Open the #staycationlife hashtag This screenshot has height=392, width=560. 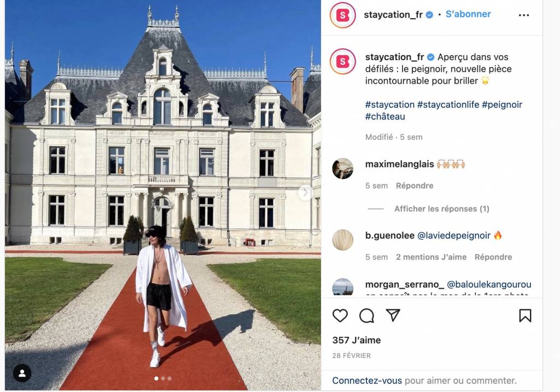448,104
